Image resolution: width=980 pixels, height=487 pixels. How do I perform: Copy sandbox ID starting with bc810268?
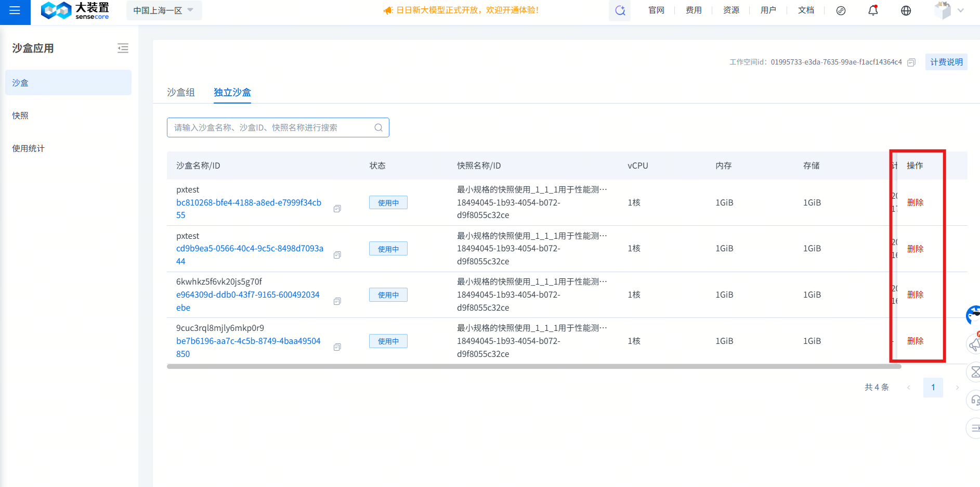[x=337, y=209]
